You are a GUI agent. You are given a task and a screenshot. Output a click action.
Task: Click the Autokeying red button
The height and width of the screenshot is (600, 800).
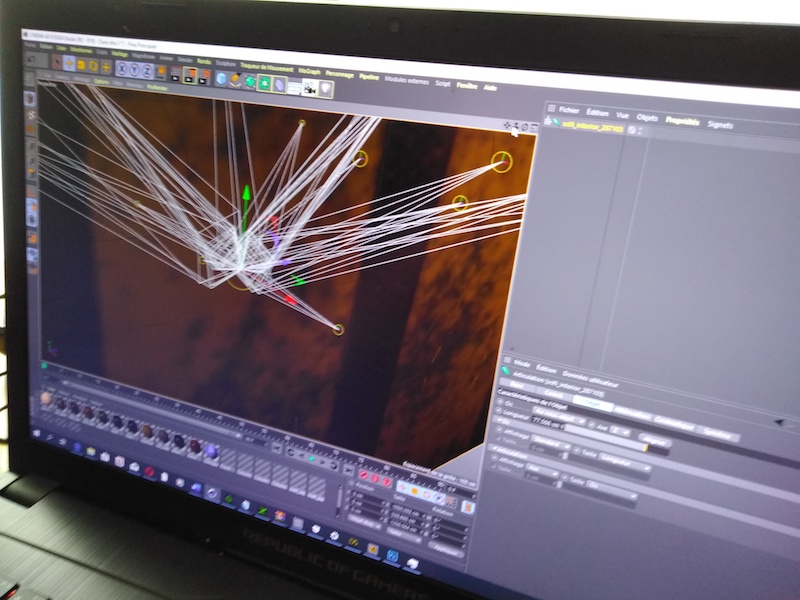375,479
